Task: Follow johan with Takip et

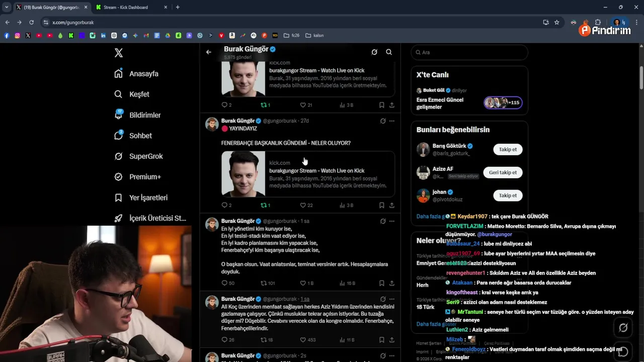Action: 508,196
